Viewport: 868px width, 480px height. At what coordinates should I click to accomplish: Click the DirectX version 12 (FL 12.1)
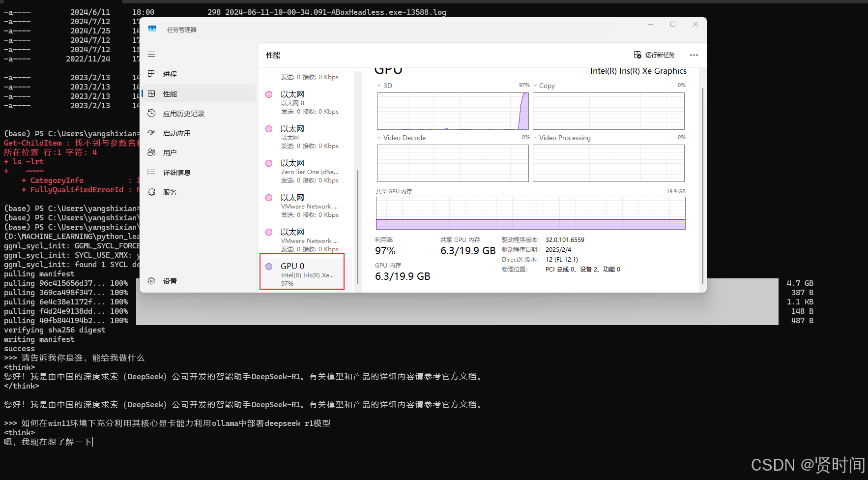click(x=562, y=260)
